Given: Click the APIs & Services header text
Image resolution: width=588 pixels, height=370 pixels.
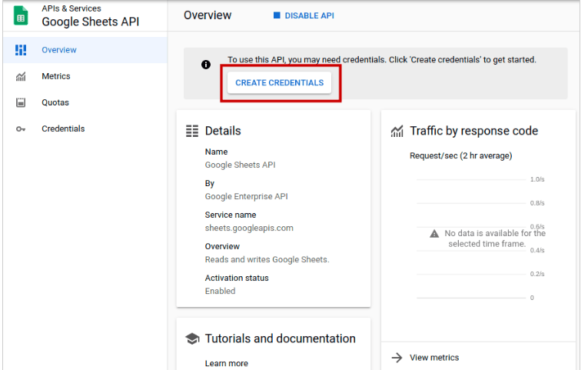Looking at the screenshot, I should [x=71, y=8].
